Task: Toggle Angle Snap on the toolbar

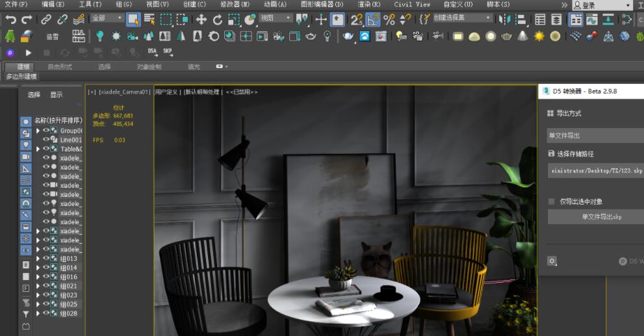Action: coord(373,19)
